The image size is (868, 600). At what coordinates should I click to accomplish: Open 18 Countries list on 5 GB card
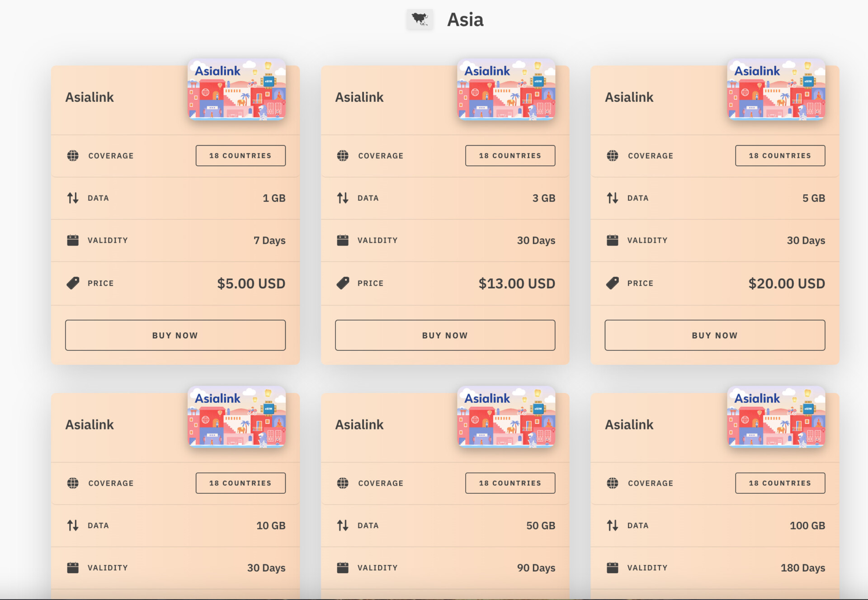click(x=780, y=156)
